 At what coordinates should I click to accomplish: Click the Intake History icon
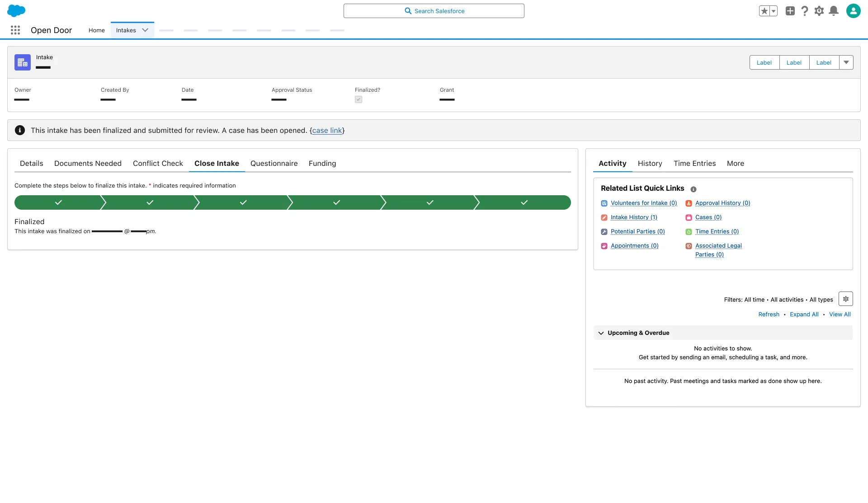point(604,217)
